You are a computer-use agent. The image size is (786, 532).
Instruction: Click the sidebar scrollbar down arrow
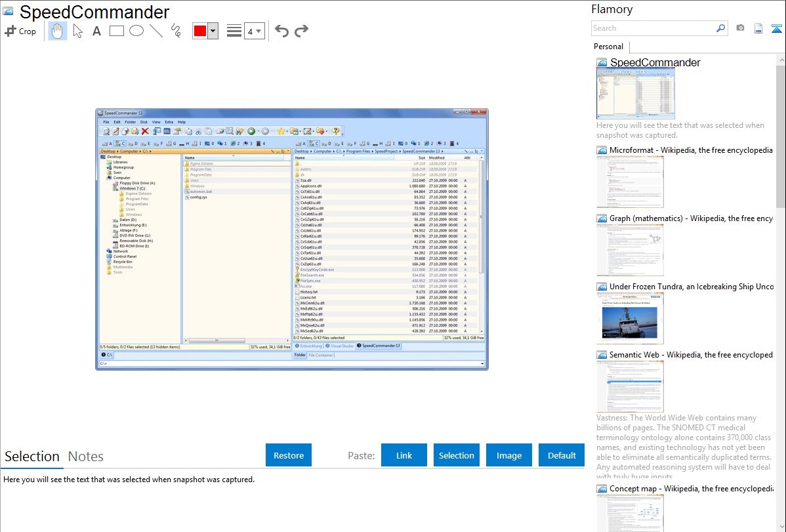781,527
